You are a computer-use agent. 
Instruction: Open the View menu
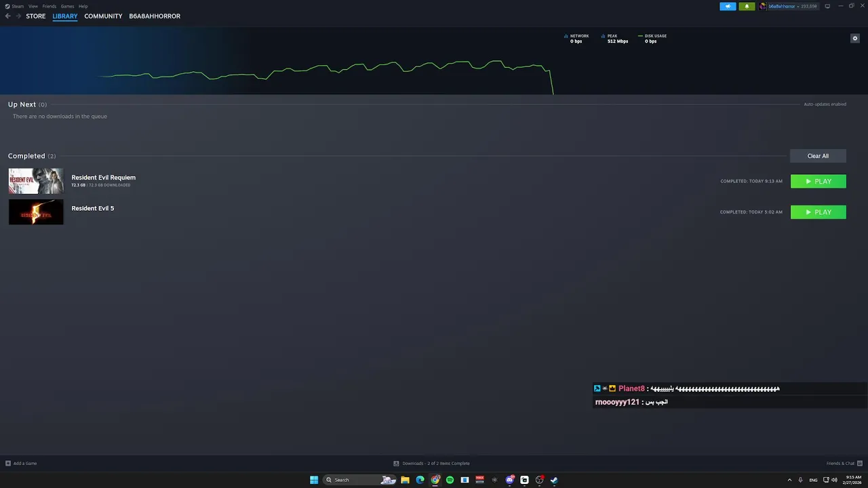pos(33,6)
